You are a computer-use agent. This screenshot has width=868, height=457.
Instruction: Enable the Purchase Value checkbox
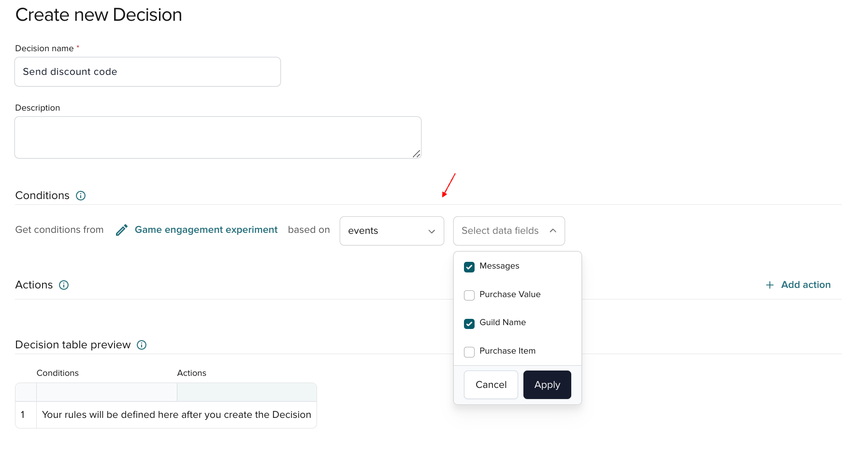click(469, 295)
